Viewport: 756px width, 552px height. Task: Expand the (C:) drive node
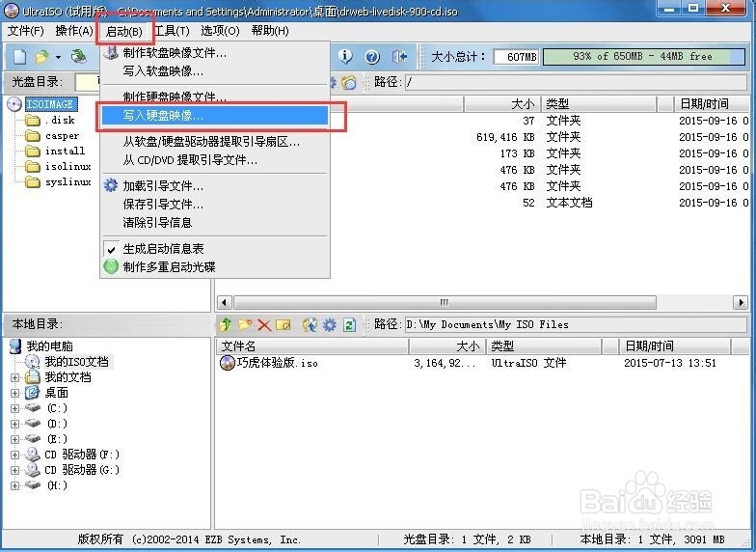pyautogui.click(x=14, y=408)
